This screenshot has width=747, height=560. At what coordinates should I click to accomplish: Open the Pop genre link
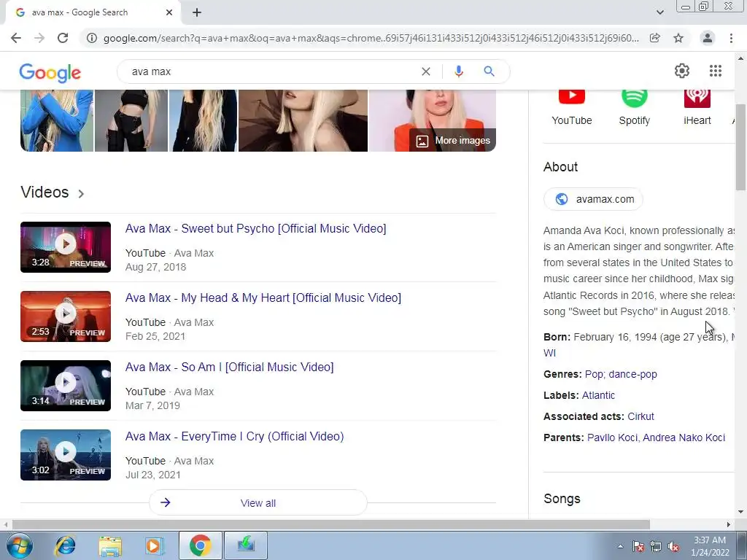coord(594,374)
